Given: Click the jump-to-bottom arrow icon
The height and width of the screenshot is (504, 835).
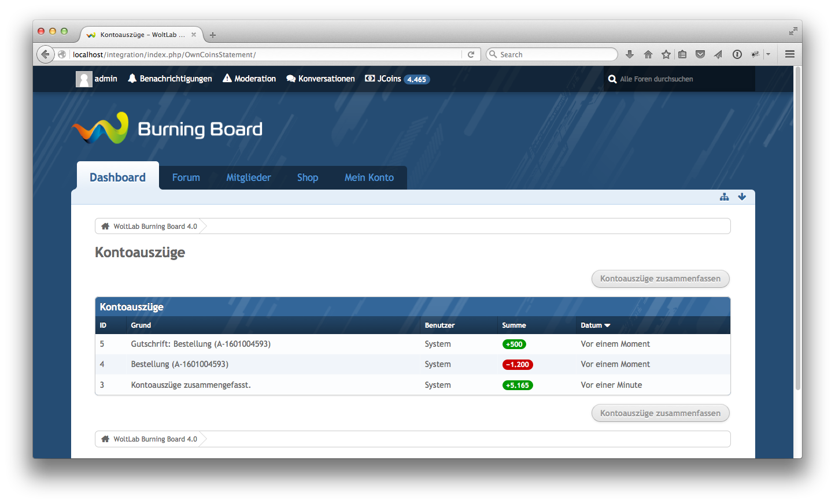Looking at the screenshot, I should (x=742, y=197).
